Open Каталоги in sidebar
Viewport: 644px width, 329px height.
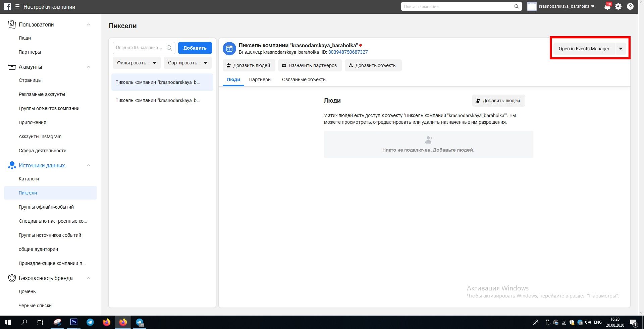point(29,179)
